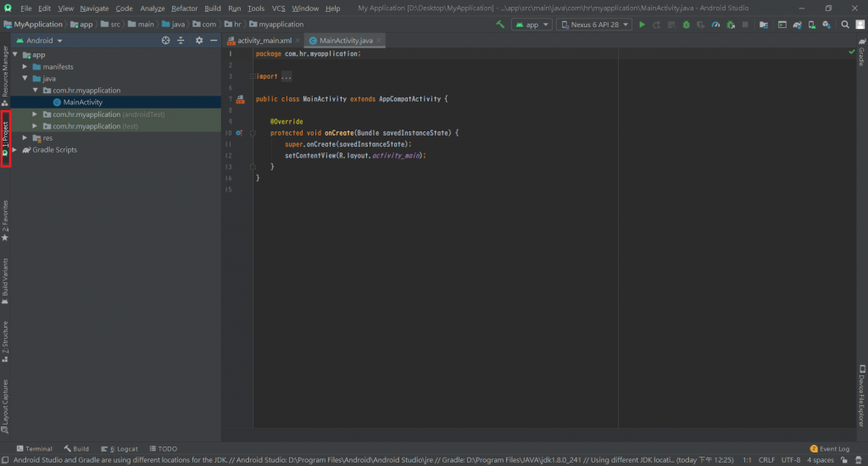
Task: Click the Project panel settings gear icon
Action: (199, 40)
